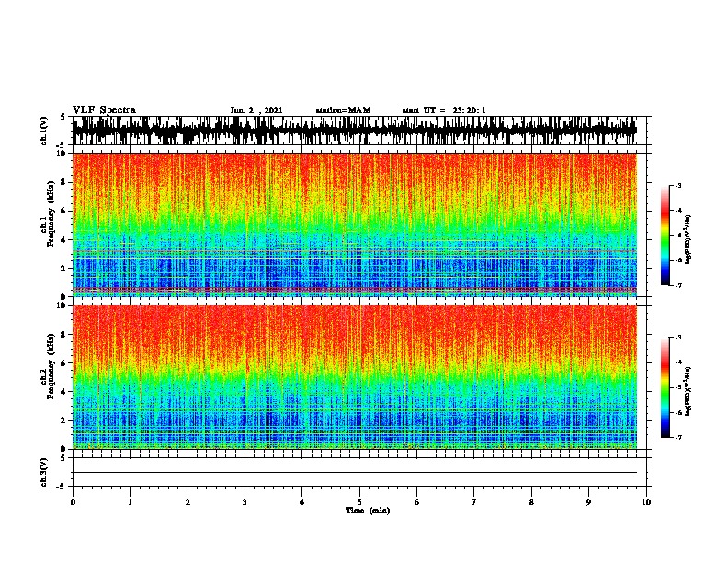Click the ch.2 frequency axis "6" tick label

coord(64,363)
